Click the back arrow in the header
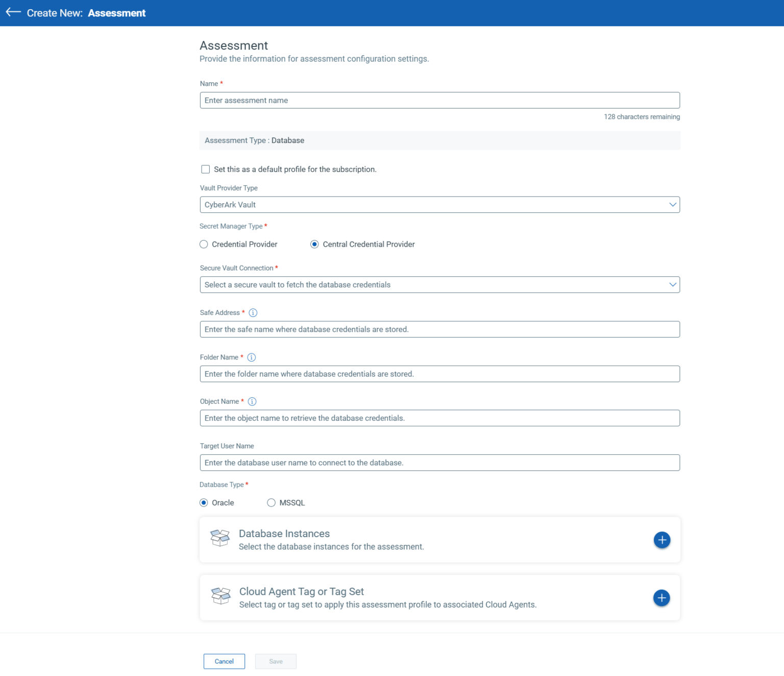Image resolution: width=784 pixels, height=676 pixels. pyautogui.click(x=13, y=12)
